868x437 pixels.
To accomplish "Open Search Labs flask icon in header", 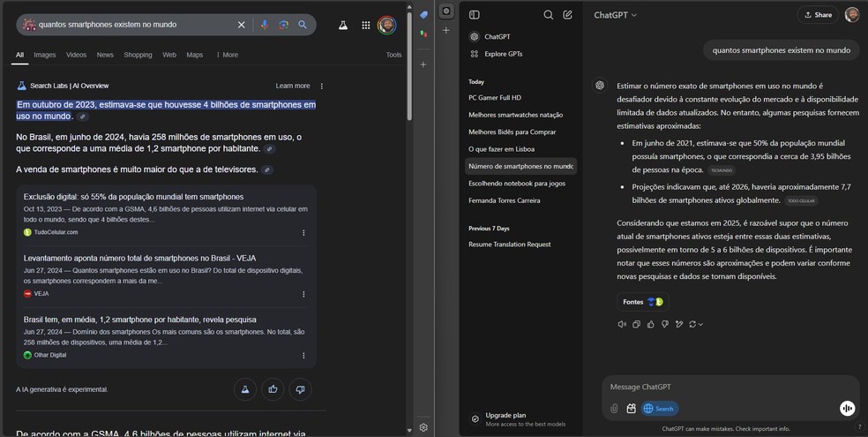I will pos(343,26).
